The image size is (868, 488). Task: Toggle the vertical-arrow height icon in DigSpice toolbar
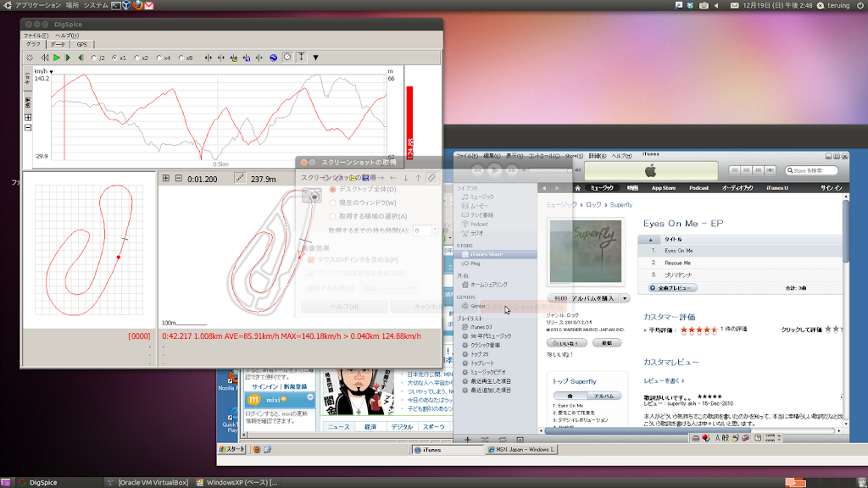tap(301, 57)
